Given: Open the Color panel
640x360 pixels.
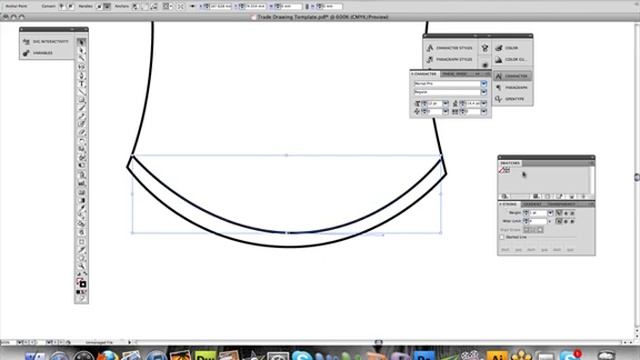Looking at the screenshot, I should click(x=507, y=48).
